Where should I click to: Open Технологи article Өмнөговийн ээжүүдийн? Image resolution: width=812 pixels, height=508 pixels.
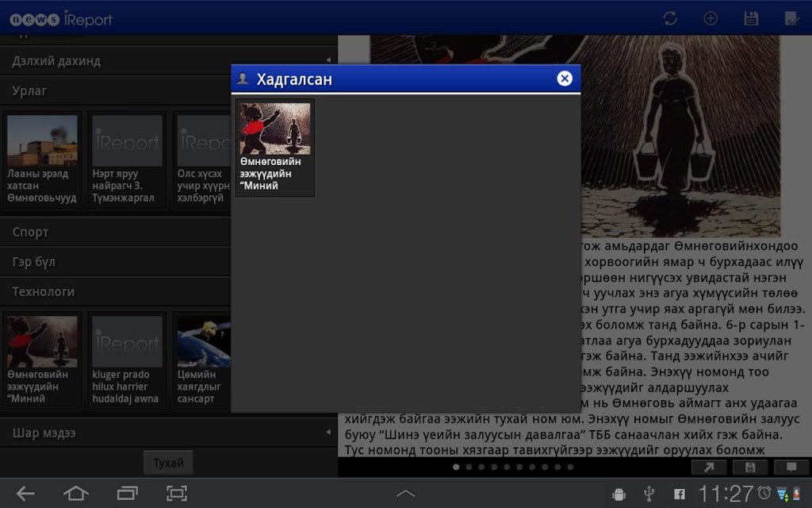click(x=42, y=361)
